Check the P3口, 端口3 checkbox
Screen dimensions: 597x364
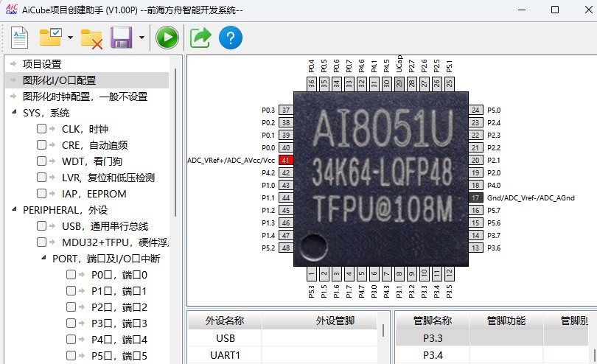tap(71, 323)
